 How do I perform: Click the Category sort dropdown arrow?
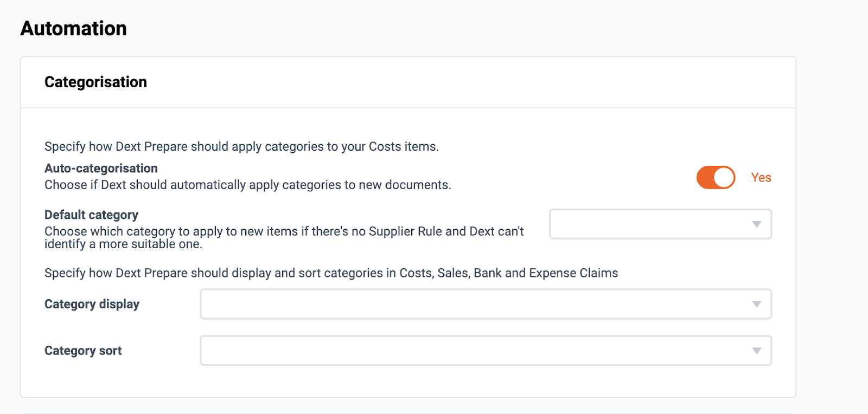[757, 351]
